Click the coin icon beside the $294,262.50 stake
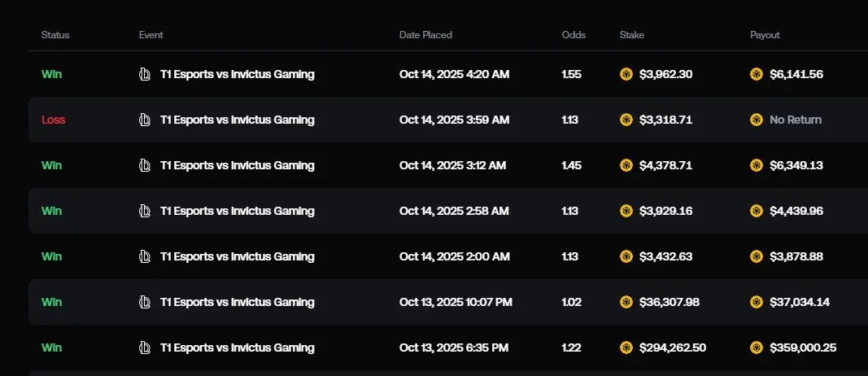Screen dimensions: 868x376 tap(626, 348)
